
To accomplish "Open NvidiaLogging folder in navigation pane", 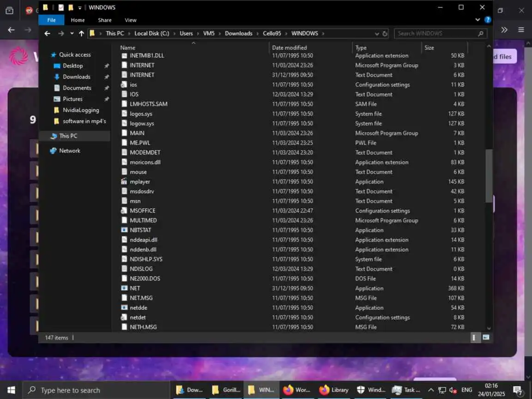I will click(80, 110).
